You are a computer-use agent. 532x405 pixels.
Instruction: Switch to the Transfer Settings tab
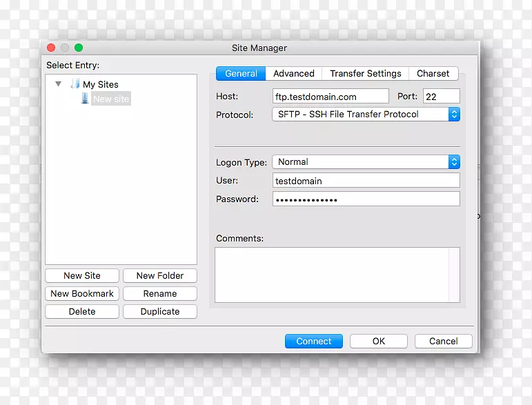(x=365, y=74)
